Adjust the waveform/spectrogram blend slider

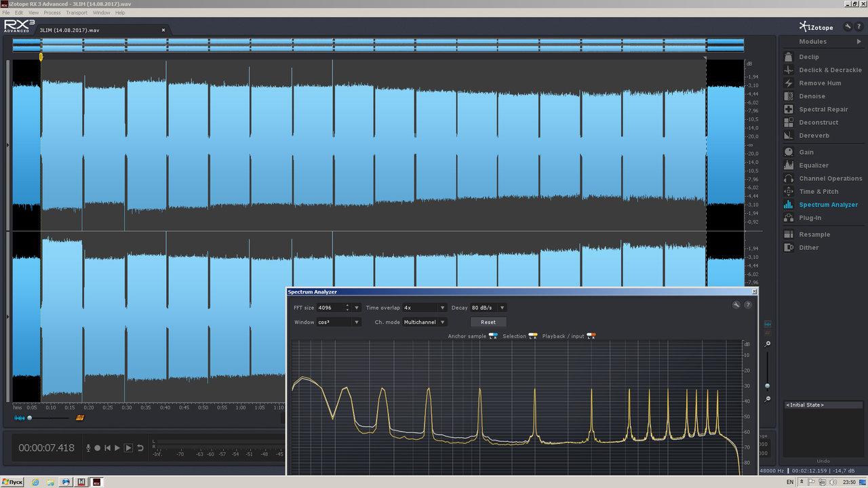30,418
